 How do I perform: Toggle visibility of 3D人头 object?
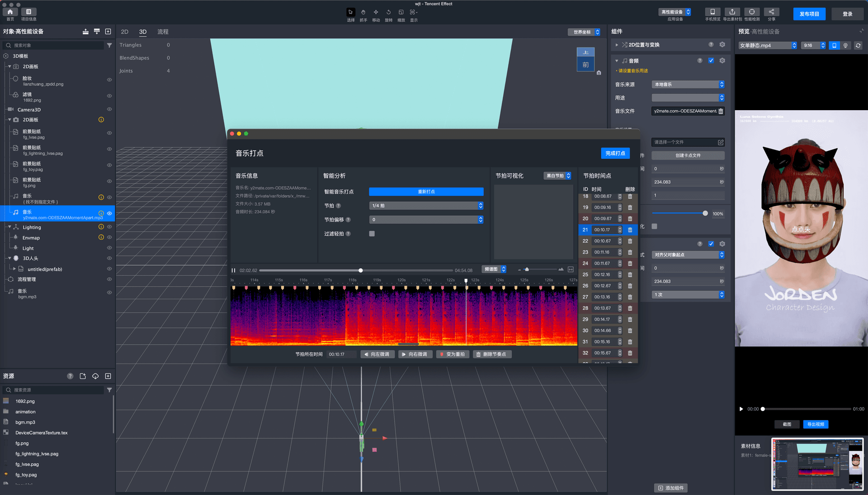(x=109, y=258)
